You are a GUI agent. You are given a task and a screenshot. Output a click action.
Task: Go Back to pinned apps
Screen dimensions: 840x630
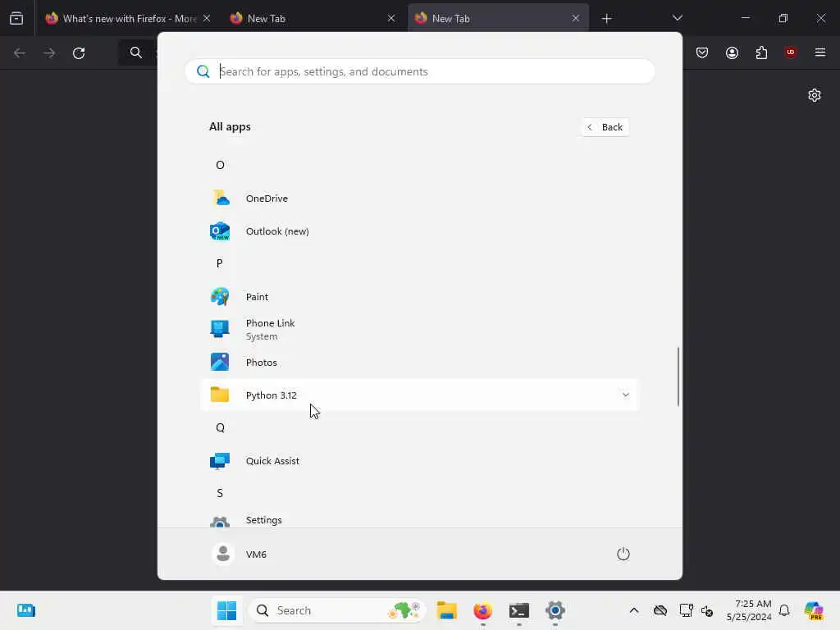point(605,127)
